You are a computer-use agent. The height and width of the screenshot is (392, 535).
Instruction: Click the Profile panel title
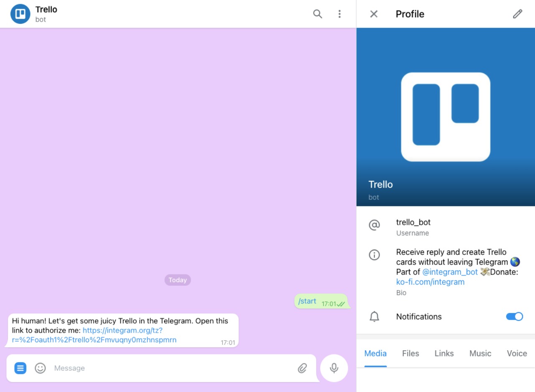[410, 14]
